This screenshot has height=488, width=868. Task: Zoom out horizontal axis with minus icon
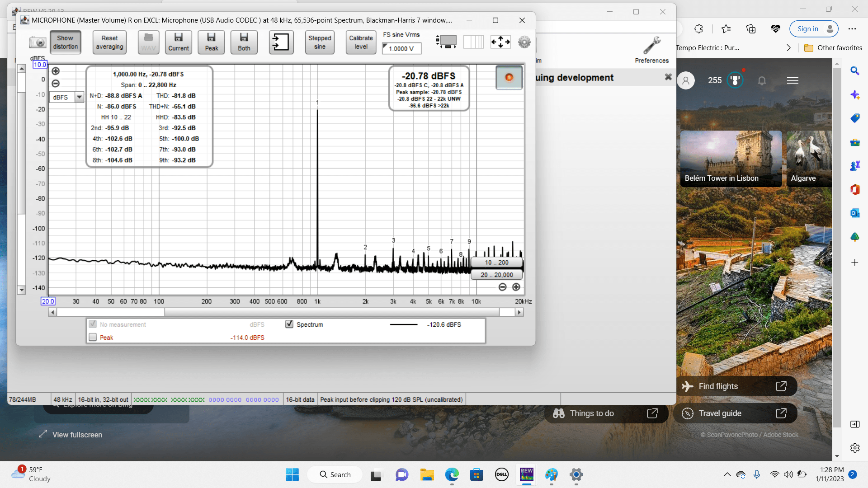[502, 287]
